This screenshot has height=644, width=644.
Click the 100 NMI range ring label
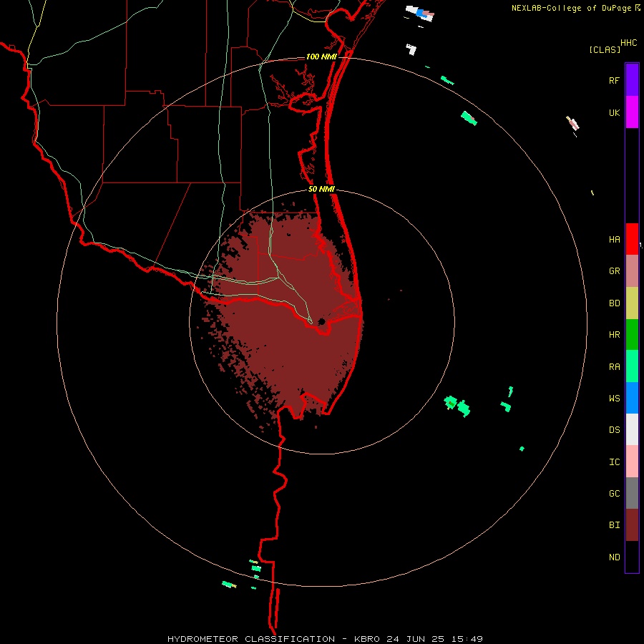(321, 57)
